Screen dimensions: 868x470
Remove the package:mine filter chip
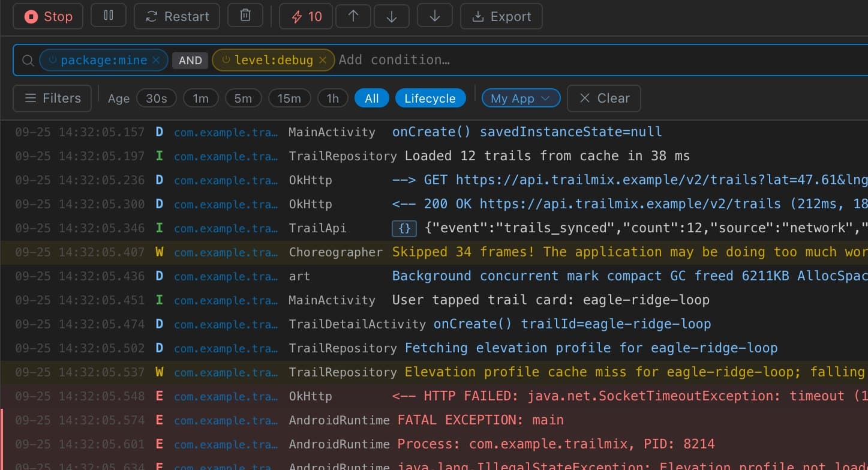(x=156, y=60)
